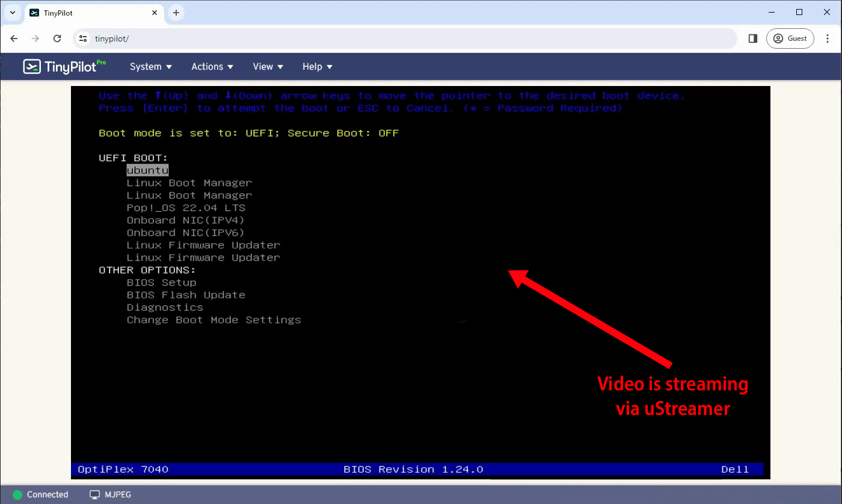Click the BIOS Revision 1.24.0 text

[413, 469]
